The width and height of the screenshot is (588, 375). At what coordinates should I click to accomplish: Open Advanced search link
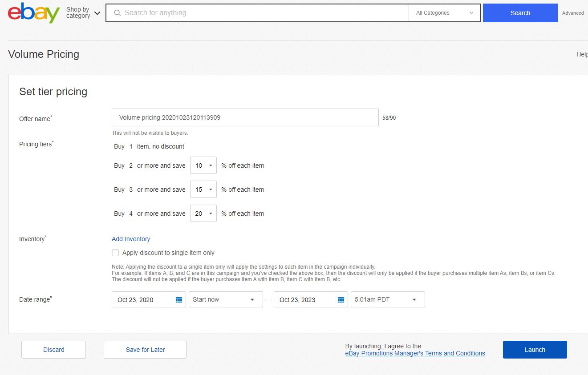573,13
